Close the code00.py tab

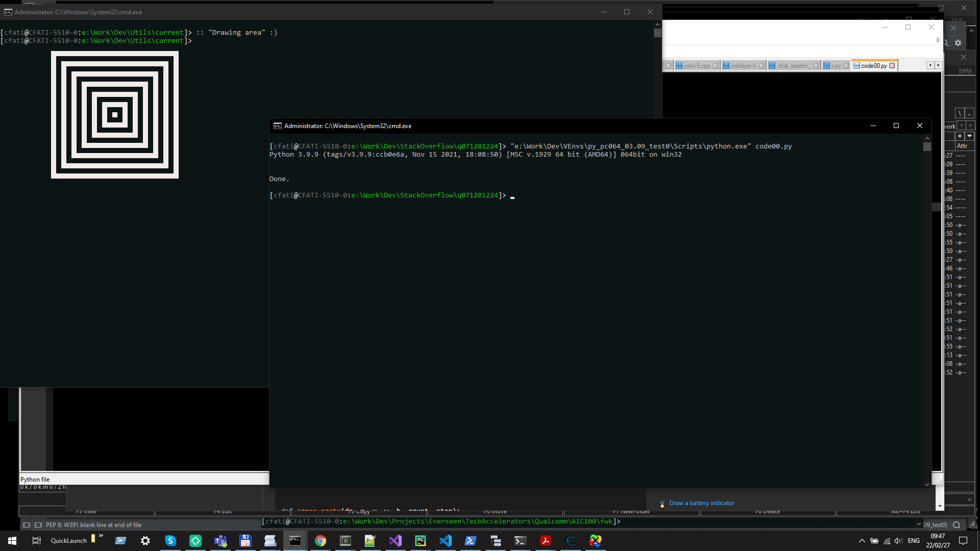click(x=892, y=66)
